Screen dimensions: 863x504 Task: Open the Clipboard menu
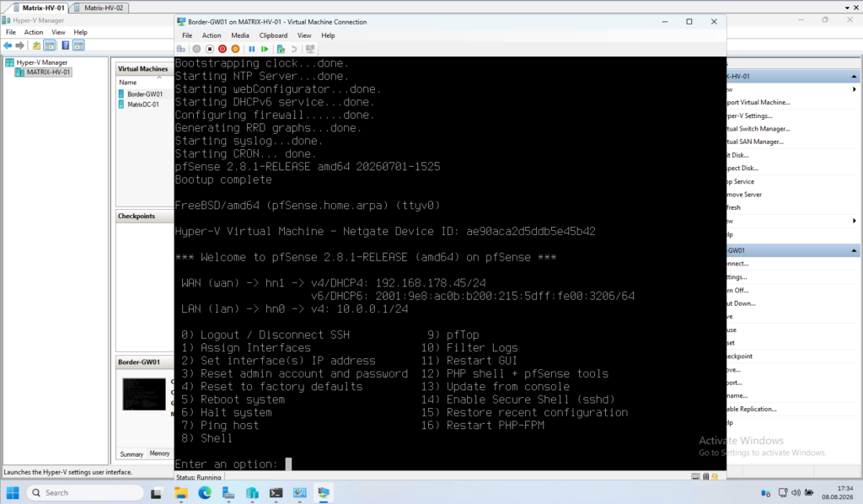(x=274, y=35)
